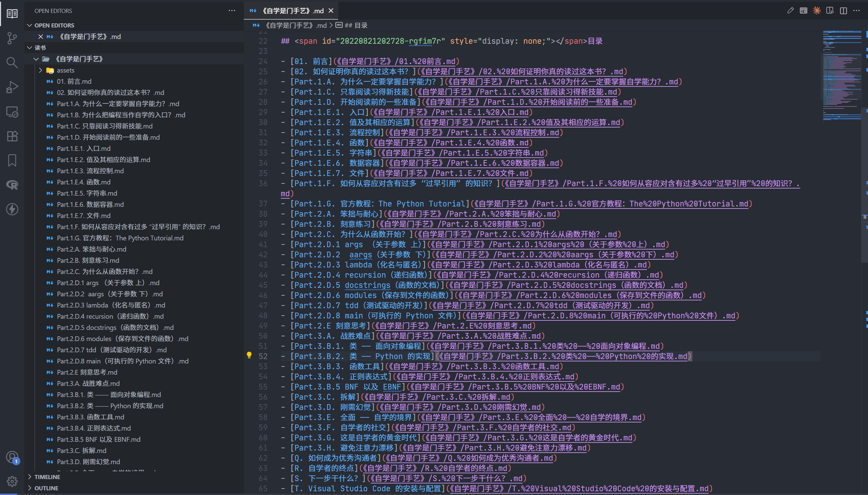This screenshot has height=495, width=868.
Task: Click the Accounts icon with badge
Action: pos(12,457)
